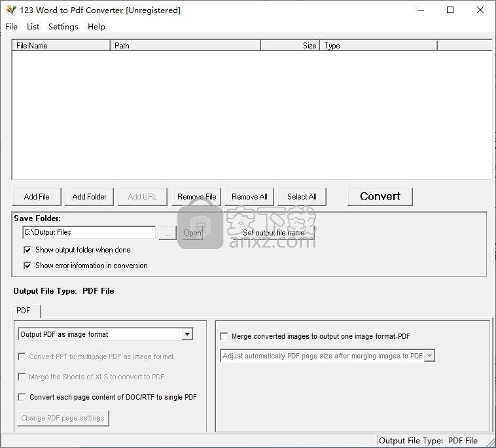Open the File menu

point(11,27)
